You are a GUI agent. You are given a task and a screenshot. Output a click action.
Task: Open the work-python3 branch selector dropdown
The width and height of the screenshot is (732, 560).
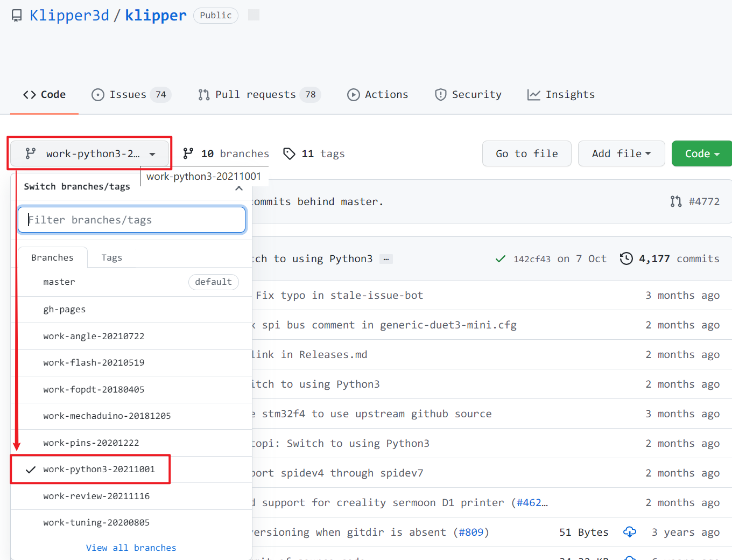[90, 154]
